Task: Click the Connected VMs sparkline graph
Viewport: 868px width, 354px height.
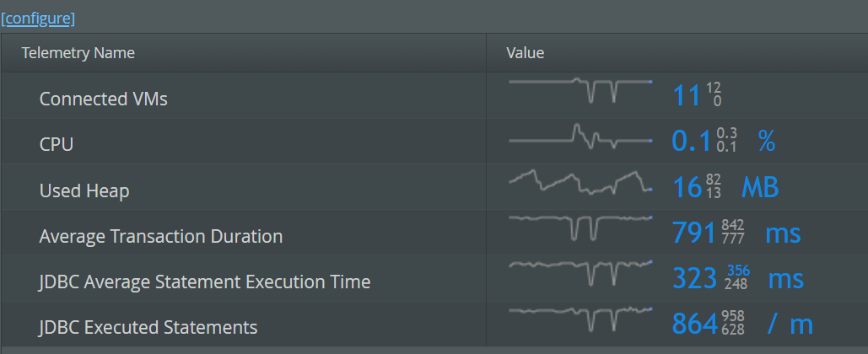Action: click(x=580, y=89)
